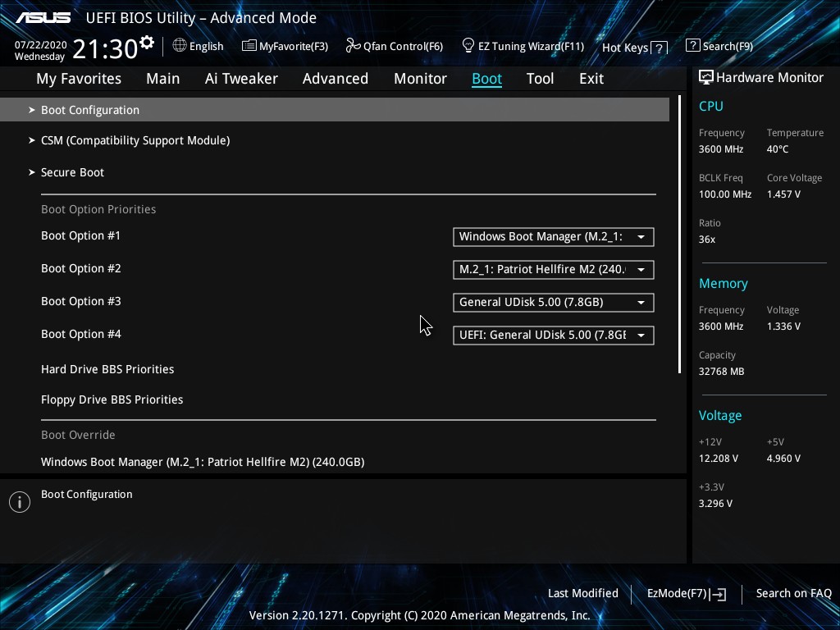This screenshot has width=840, height=630.
Task: Open the Boot Option #2 dropdown
Action: coord(553,270)
